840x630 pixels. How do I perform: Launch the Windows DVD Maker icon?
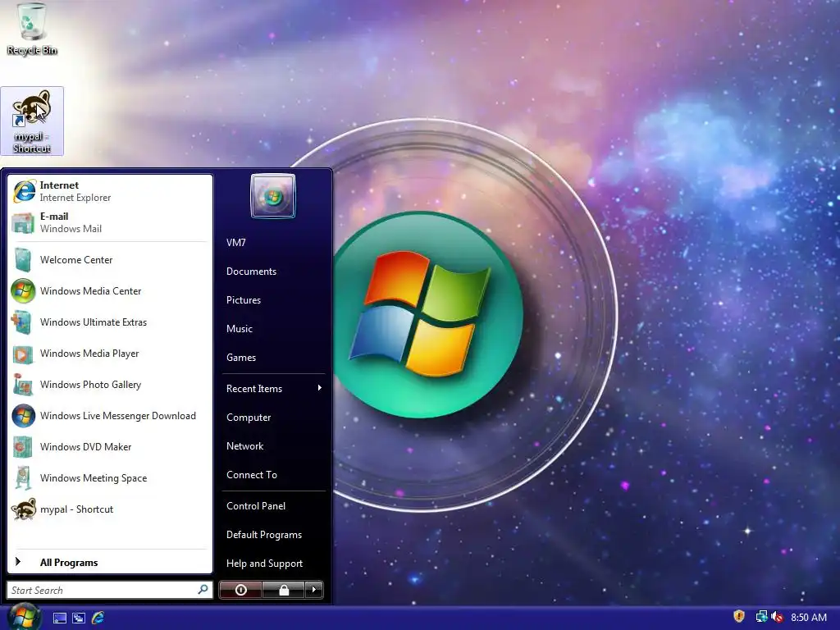click(23, 447)
